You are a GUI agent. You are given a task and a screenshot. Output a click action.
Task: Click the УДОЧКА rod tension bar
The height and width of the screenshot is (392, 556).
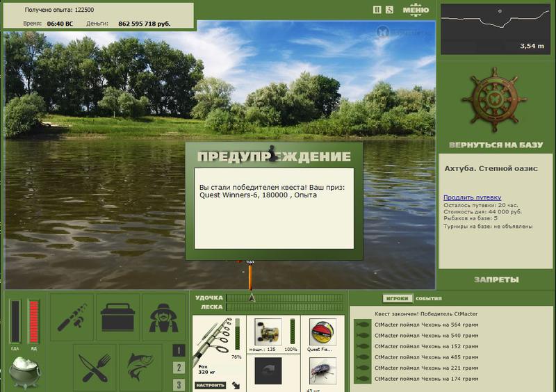tap(285, 297)
